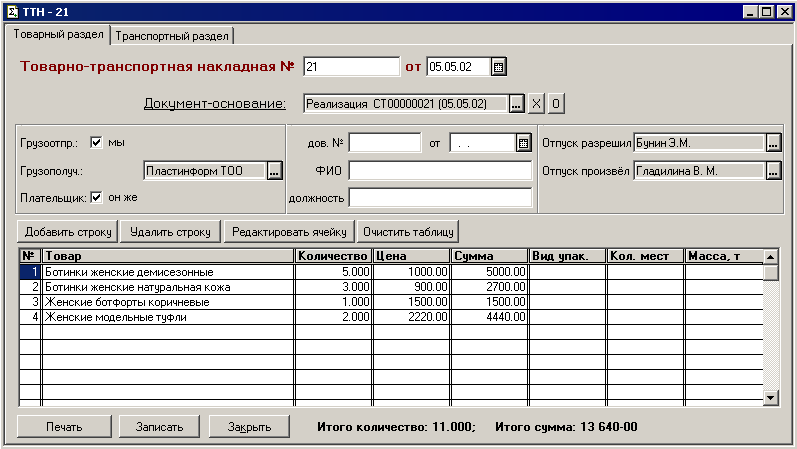Toggle the Плательщик 'он же' checkbox

[x=97, y=197]
